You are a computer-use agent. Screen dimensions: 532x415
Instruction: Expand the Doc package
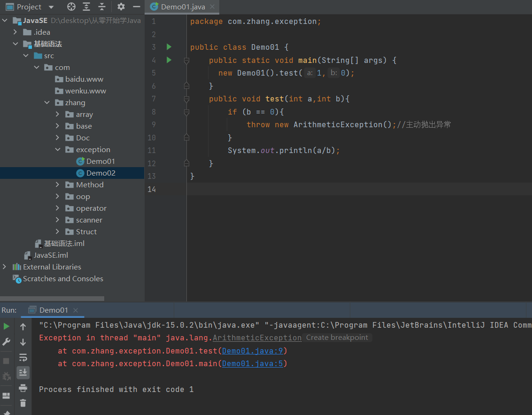coord(57,138)
